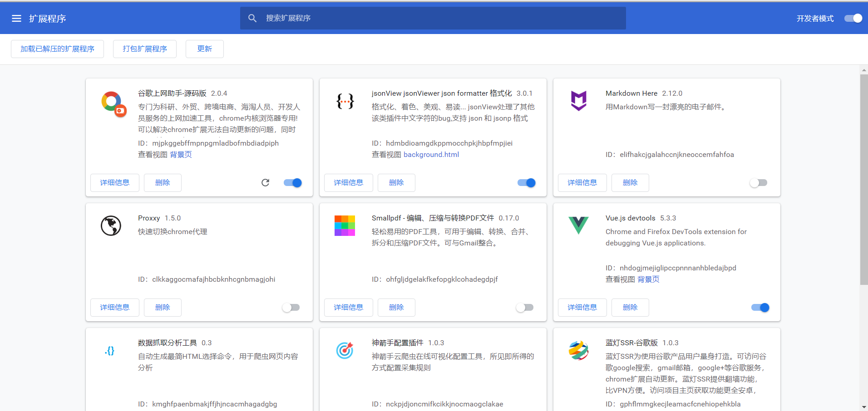Click the 蓝灯SSR-谷歌版 extension icon
Screen dimensions: 868x411
tap(578, 350)
